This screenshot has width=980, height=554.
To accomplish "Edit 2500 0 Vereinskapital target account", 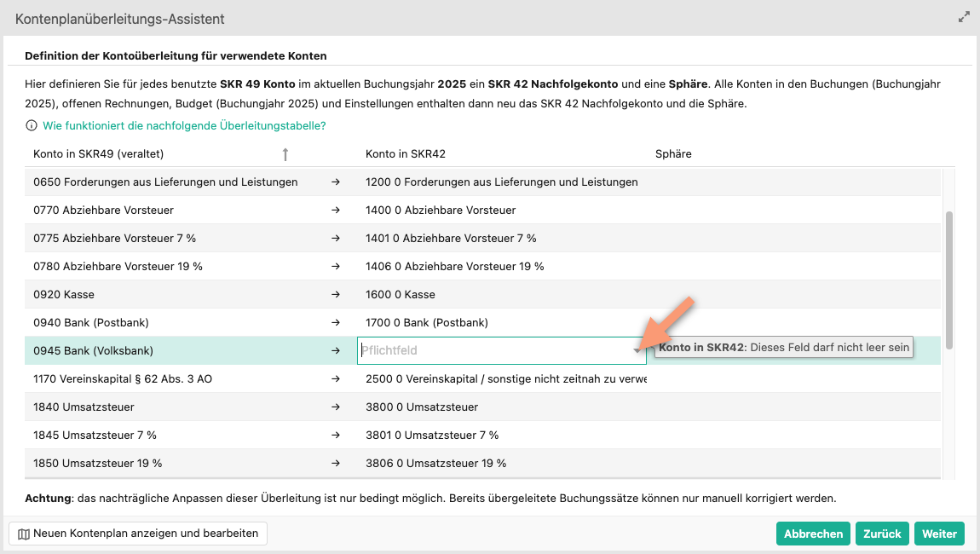I will pos(505,379).
